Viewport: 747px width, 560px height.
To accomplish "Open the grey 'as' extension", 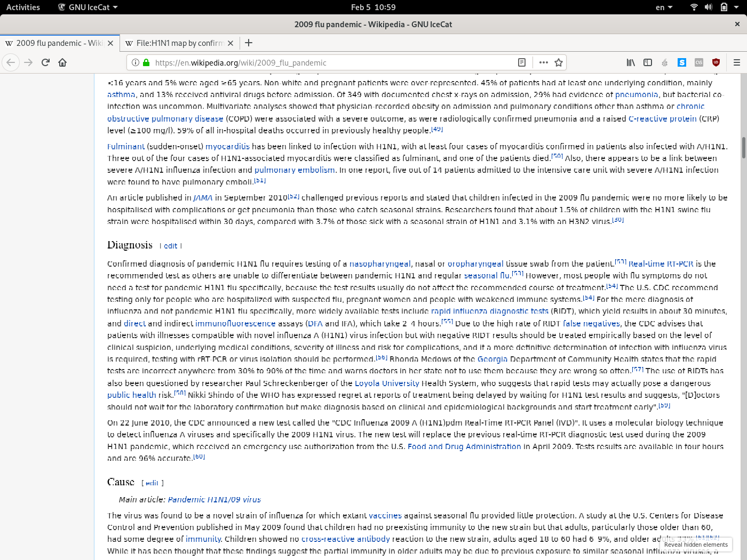I will [x=699, y=62].
